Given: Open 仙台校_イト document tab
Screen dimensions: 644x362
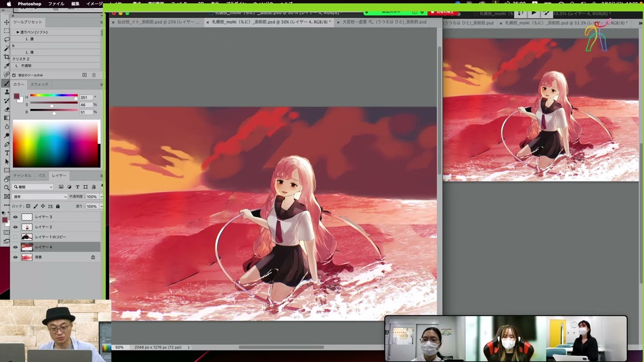Looking at the screenshot, I should (157, 22).
